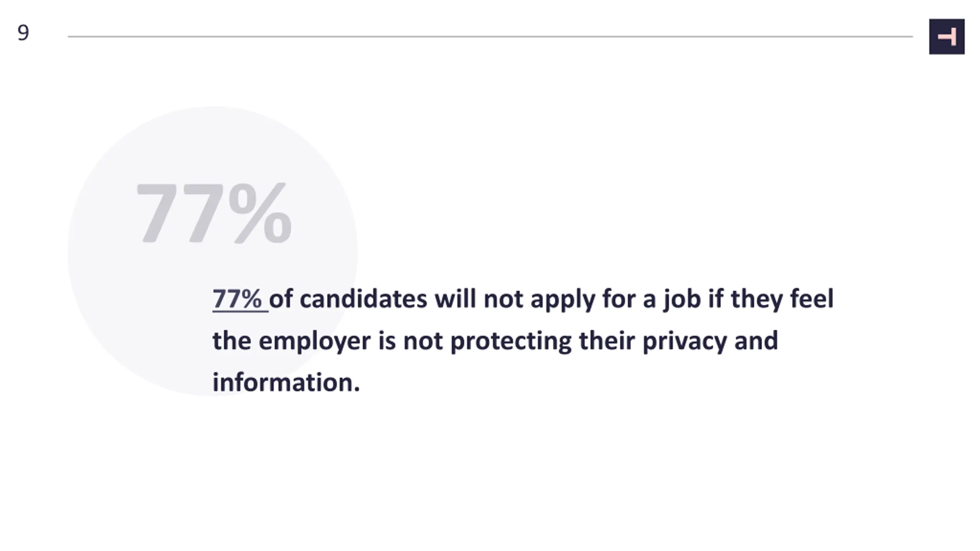The height and width of the screenshot is (551, 980).
Task: Click the word "employer" in the second line
Action: pos(315,341)
